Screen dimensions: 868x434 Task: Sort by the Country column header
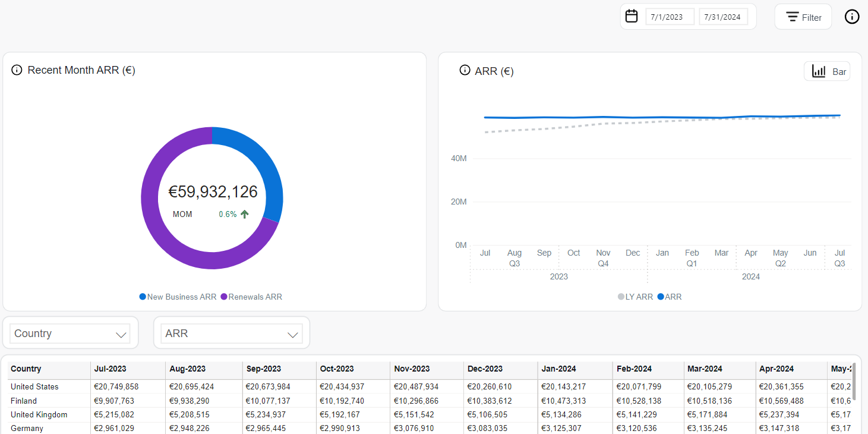49,369
